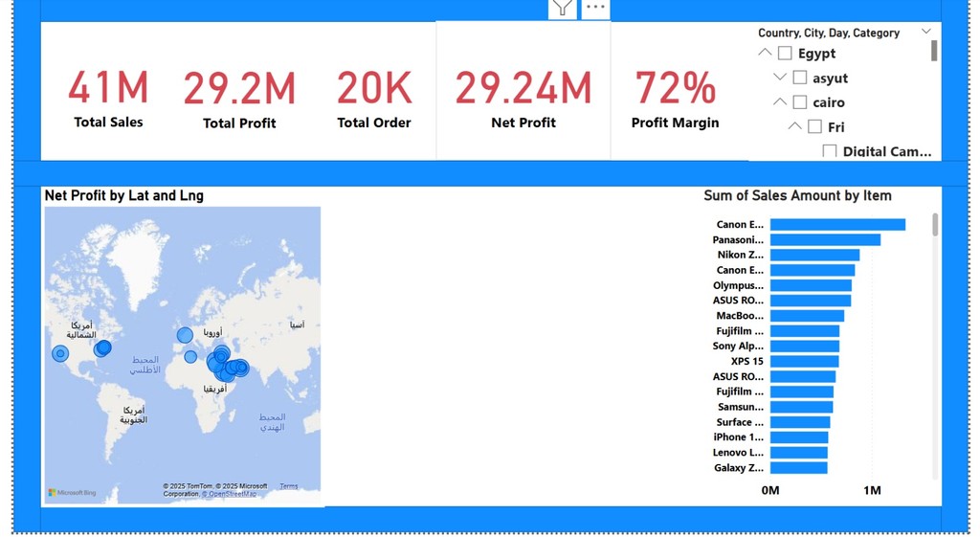Select the MacBoo... bar
Image resolution: width=980 pixels, height=537 pixels.
pyautogui.click(x=808, y=316)
